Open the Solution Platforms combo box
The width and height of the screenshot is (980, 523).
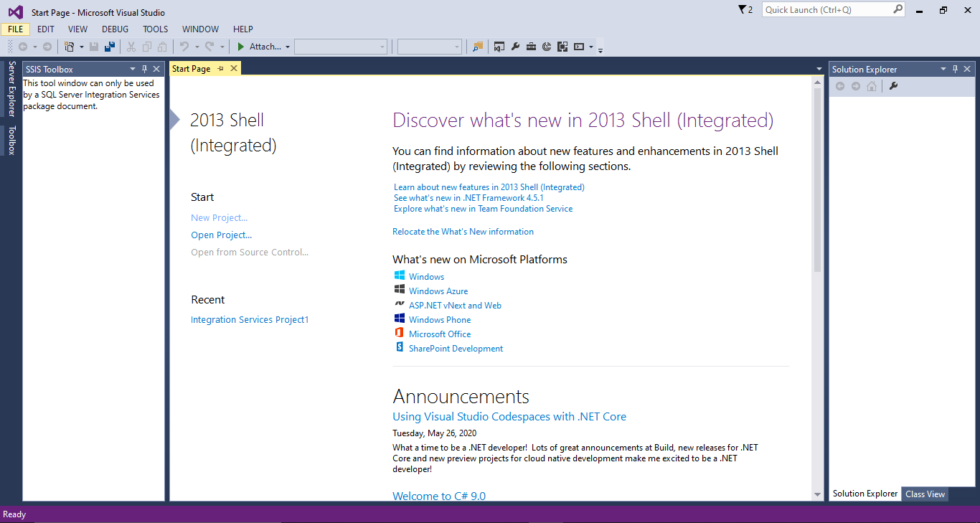point(430,47)
